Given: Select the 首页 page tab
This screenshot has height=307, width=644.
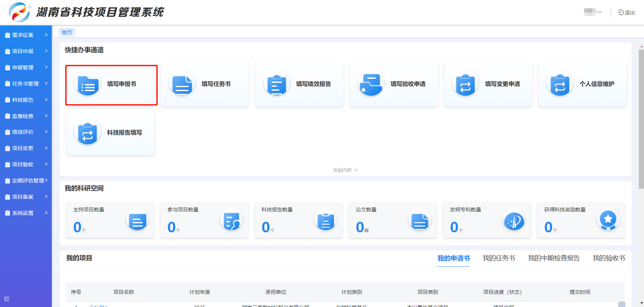Looking at the screenshot, I should pos(67,32).
